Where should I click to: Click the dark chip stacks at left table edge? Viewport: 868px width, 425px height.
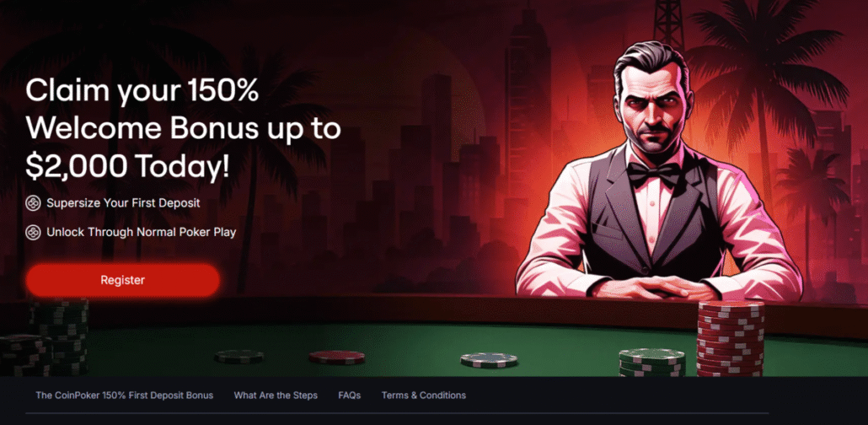click(x=45, y=338)
